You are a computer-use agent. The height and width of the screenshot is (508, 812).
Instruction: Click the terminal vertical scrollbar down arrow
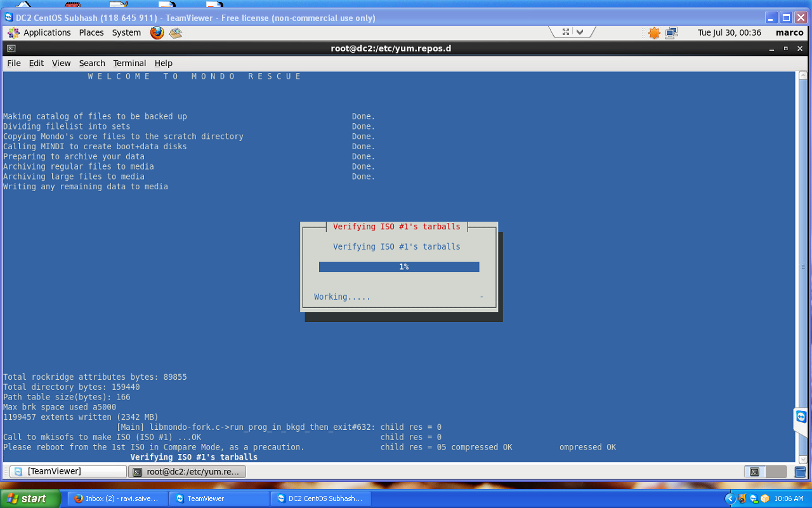(x=802, y=458)
